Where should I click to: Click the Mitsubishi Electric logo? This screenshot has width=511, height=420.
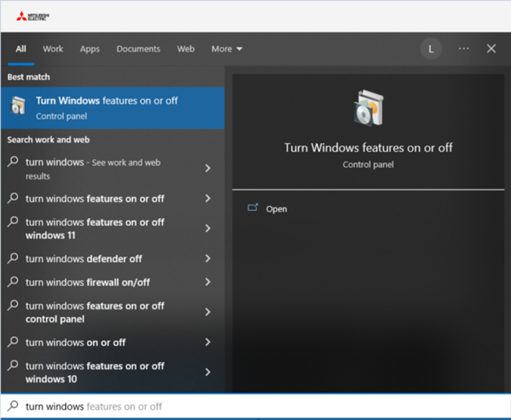click(x=32, y=17)
